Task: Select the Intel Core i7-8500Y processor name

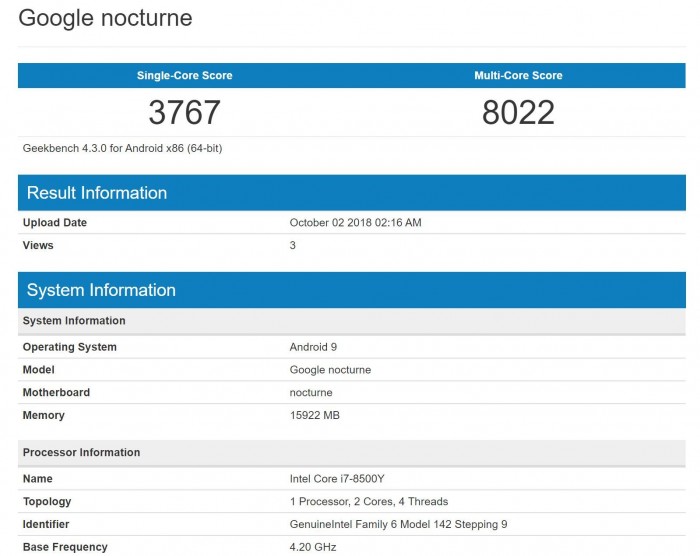Action: click(337, 479)
